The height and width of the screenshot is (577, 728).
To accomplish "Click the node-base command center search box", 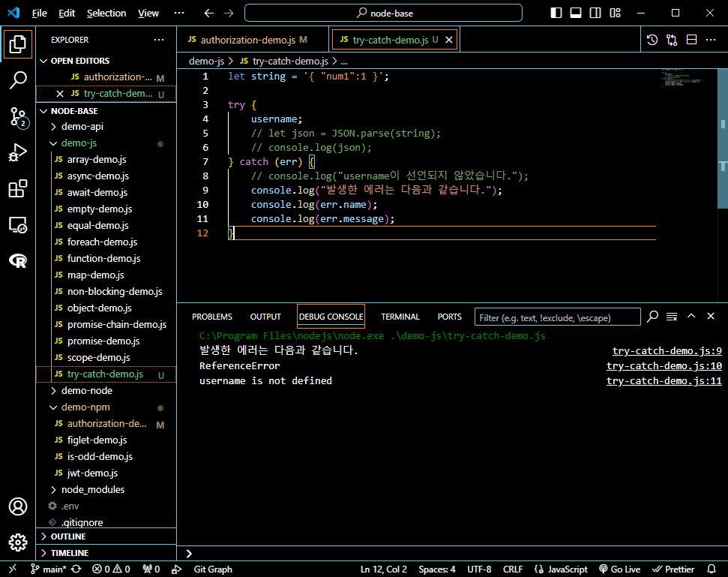I will pyautogui.click(x=384, y=13).
